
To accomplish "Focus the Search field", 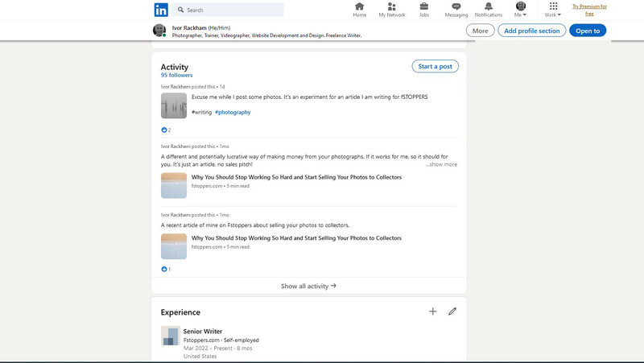I will point(228,10).
